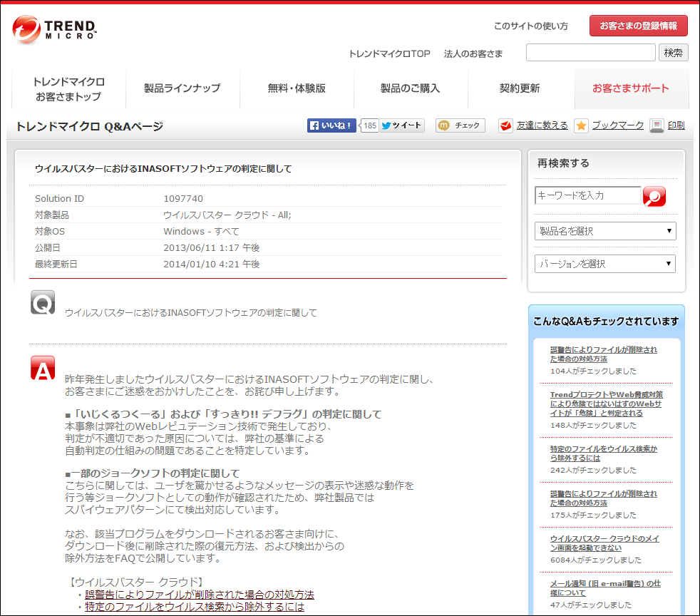Go to 無料・体験版 section
This screenshot has width=700, height=616.
click(297, 88)
